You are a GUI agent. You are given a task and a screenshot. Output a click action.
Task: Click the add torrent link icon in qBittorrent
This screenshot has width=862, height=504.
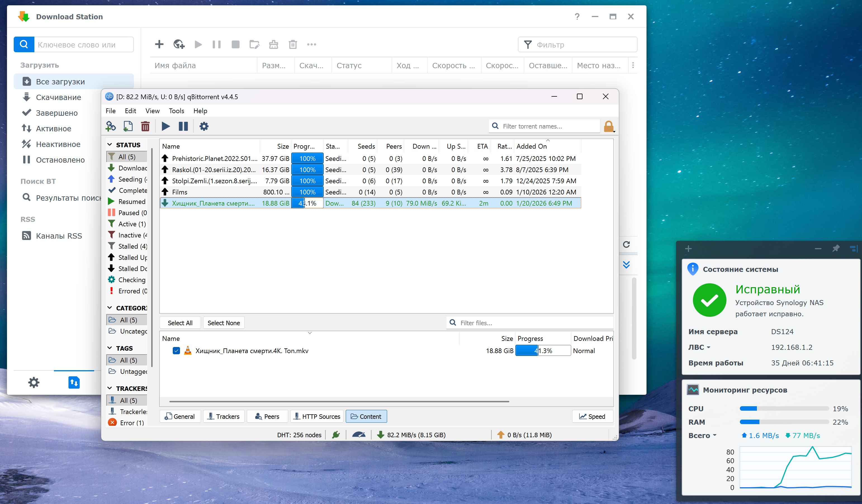(x=110, y=126)
